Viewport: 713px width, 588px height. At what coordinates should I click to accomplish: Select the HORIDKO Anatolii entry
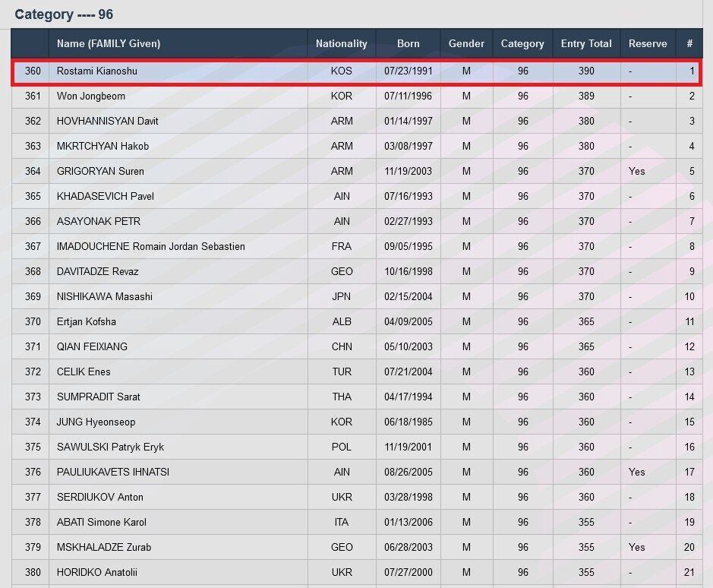(x=96, y=572)
